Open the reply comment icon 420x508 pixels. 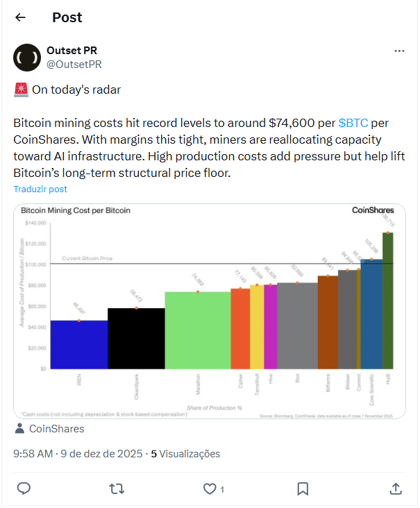click(x=24, y=489)
